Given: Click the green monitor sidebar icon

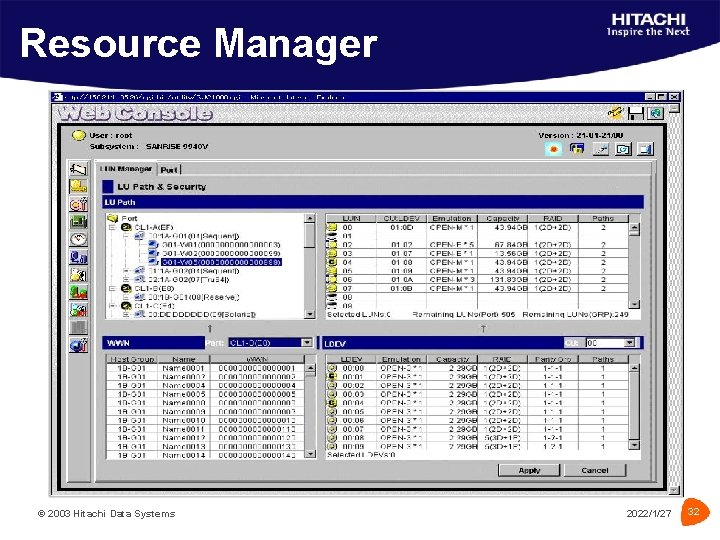Looking at the screenshot, I should 78,222.
